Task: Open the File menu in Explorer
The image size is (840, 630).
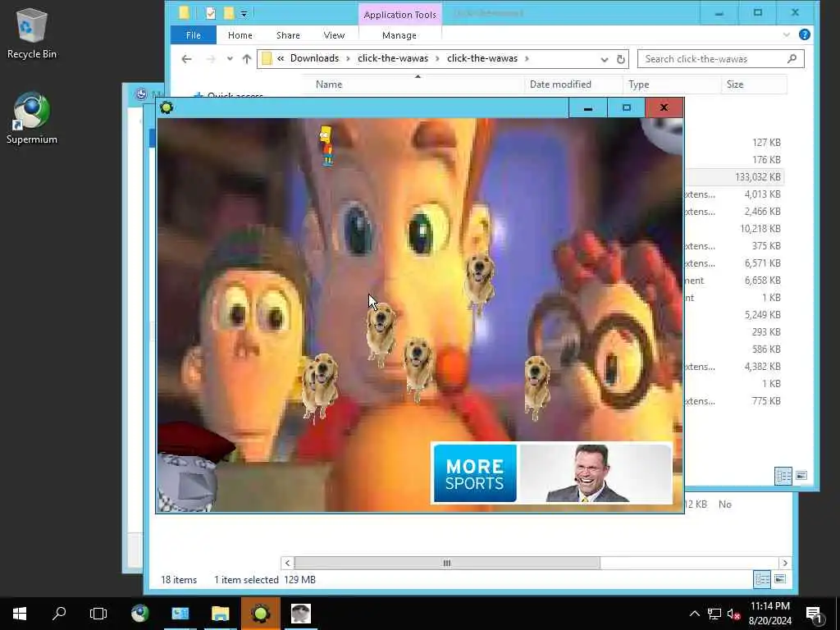Action: click(x=194, y=35)
